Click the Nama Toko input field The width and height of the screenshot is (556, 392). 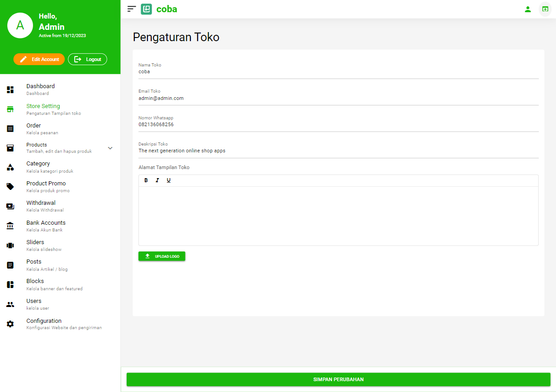pyautogui.click(x=338, y=72)
